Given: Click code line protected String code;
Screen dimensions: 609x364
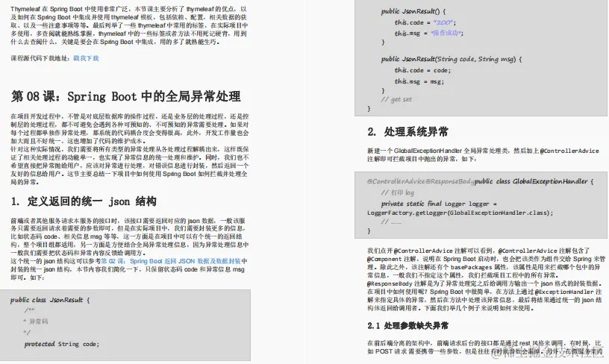Looking at the screenshot, I should click(62, 344).
